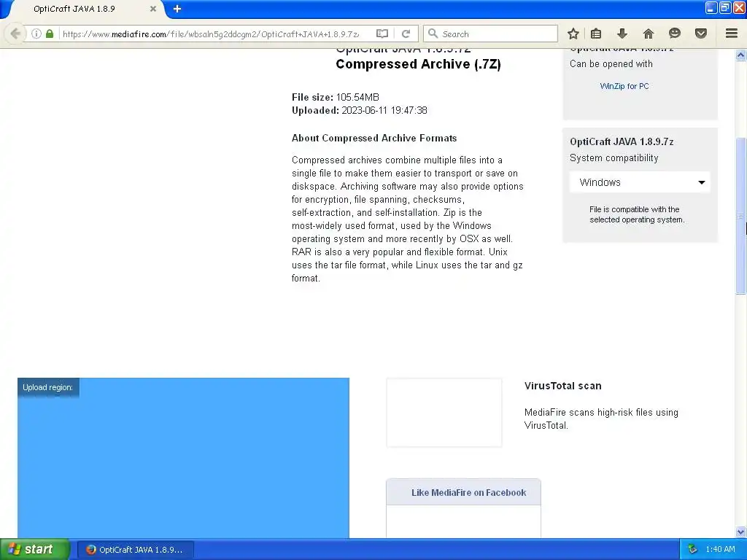Open the site information icon
The width and height of the screenshot is (747, 560).
[x=36, y=34]
